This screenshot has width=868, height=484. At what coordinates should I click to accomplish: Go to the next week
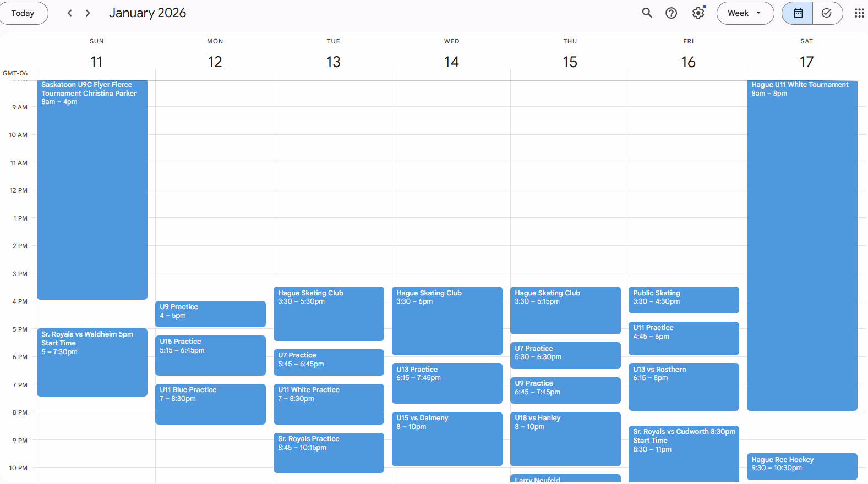pyautogui.click(x=88, y=13)
